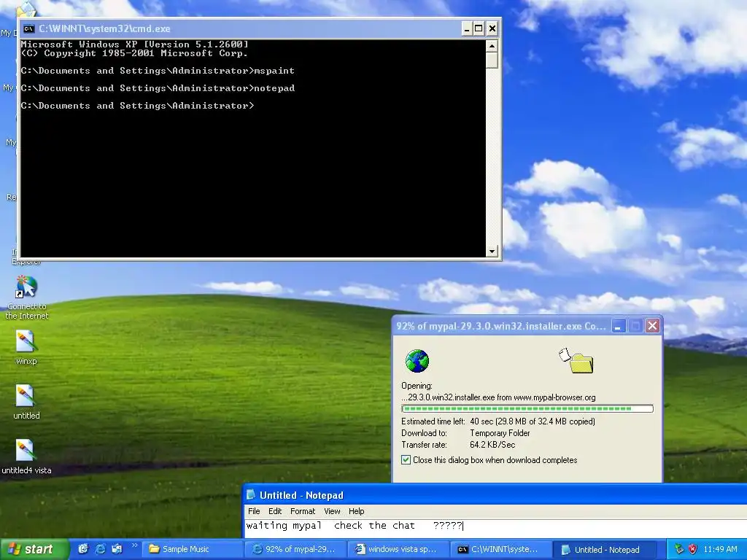The height and width of the screenshot is (560, 747).
Task: Click the mspaint command line in cmd
Action: [158, 71]
